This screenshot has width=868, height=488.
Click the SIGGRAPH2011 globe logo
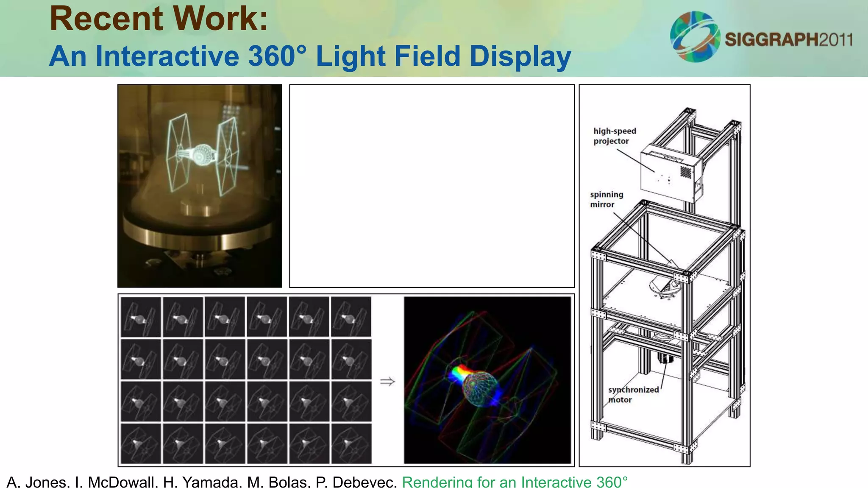click(x=695, y=36)
